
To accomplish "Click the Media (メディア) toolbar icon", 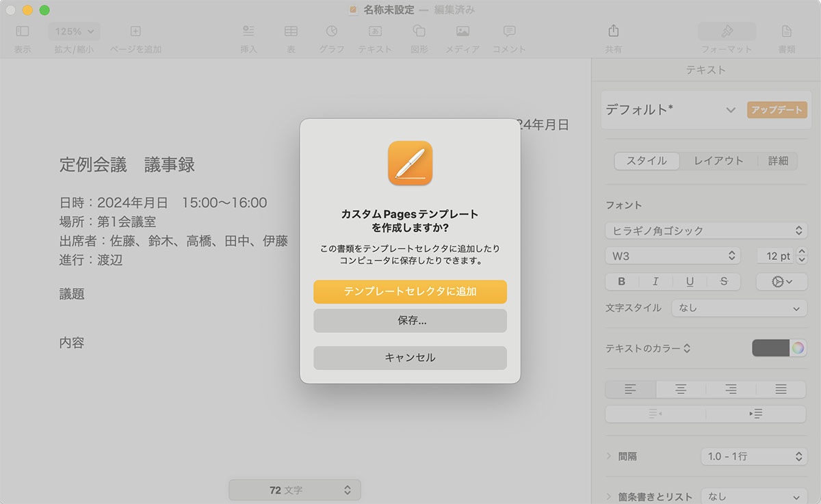I will [x=462, y=31].
